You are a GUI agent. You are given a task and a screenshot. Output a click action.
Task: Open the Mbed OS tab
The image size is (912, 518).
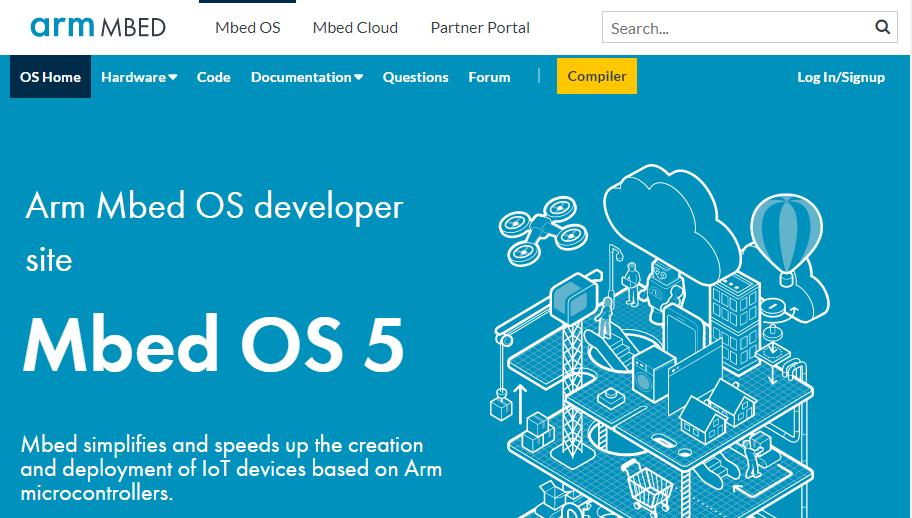coord(248,27)
